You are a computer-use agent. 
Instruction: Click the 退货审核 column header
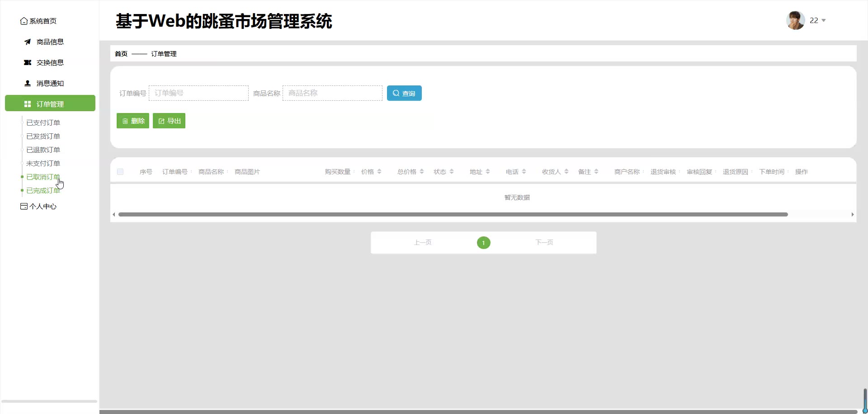pyautogui.click(x=663, y=172)
